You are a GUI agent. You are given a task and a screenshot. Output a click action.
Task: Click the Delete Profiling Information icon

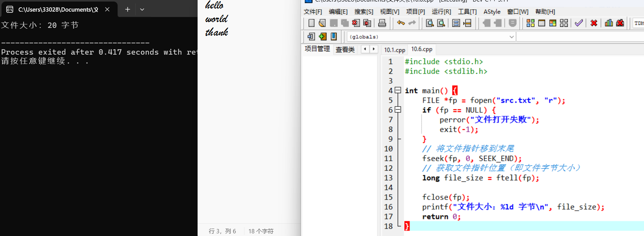[x=620, y=23]
